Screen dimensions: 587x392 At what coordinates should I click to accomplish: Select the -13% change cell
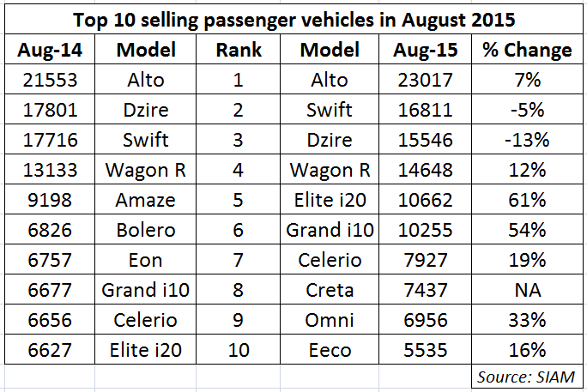[526, 140]
